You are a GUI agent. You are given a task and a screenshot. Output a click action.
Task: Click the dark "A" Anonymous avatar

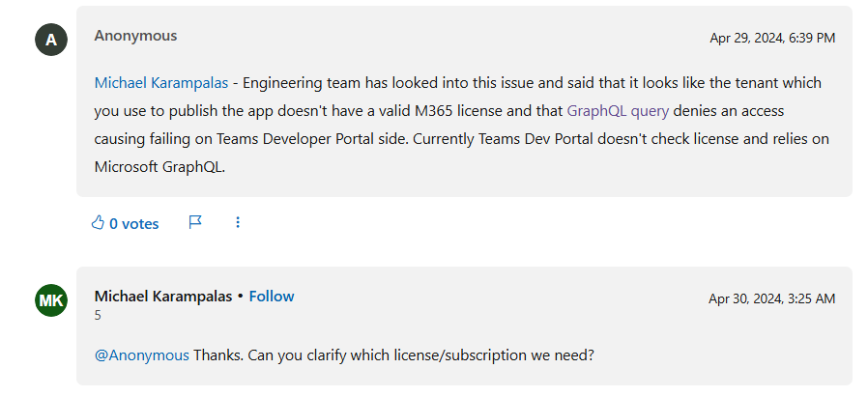tap(51, 40)
